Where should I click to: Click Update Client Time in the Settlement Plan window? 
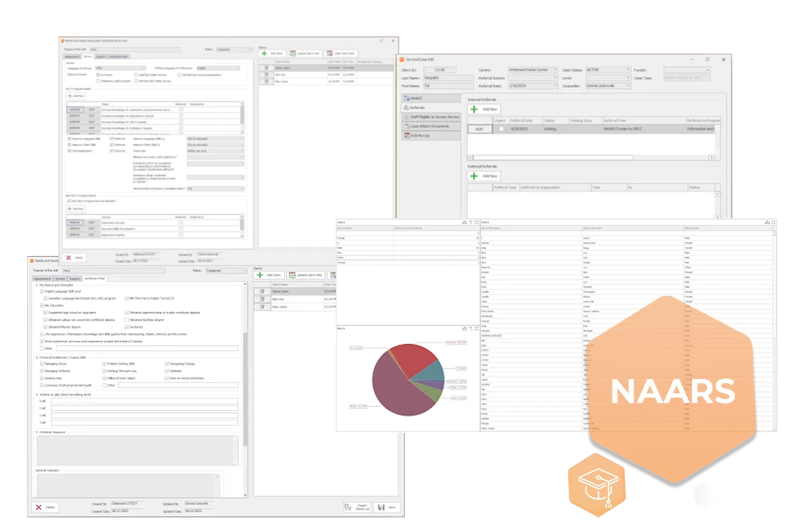click(x=306, y=275)
